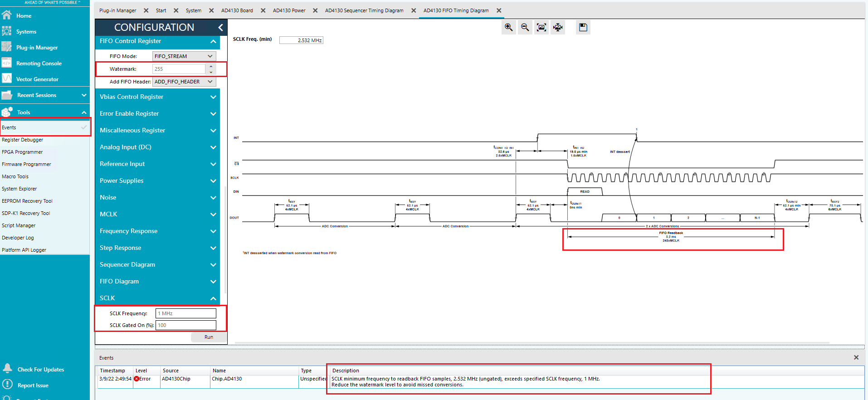The image size is (868, 400).
Task: Close the AD4130 Sequencer Timing Diagram tab
Action: click(x=414, y=10)
